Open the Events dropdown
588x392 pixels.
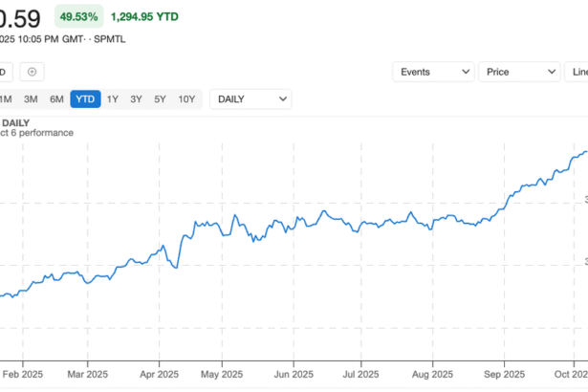pyautogui.click(x=433, y=72)
